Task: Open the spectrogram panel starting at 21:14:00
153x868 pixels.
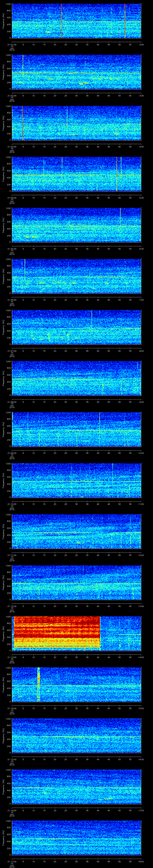Action: click(x=77, y=685)
